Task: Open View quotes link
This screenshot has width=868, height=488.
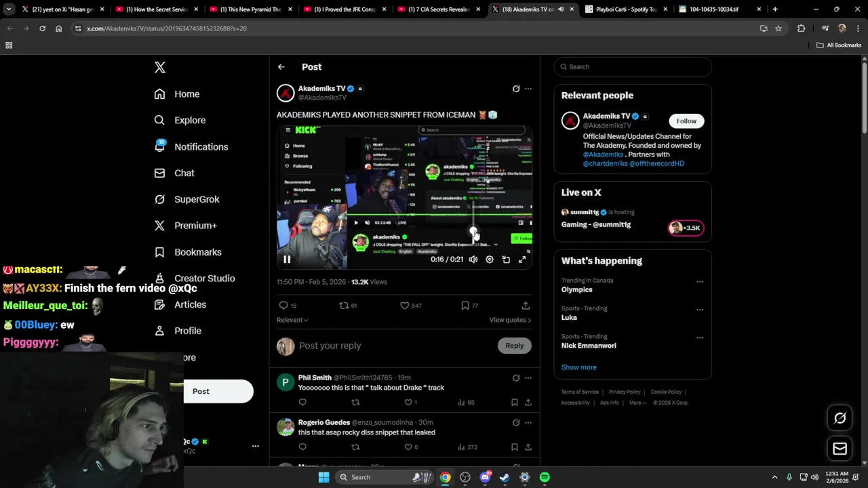Action: [510, 320]
